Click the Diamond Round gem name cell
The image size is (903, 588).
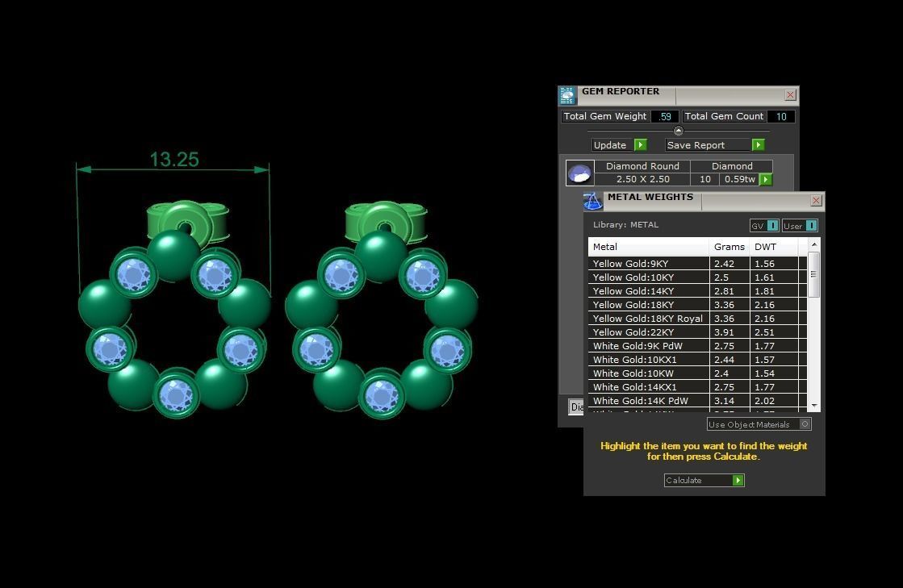click(642, 166)
